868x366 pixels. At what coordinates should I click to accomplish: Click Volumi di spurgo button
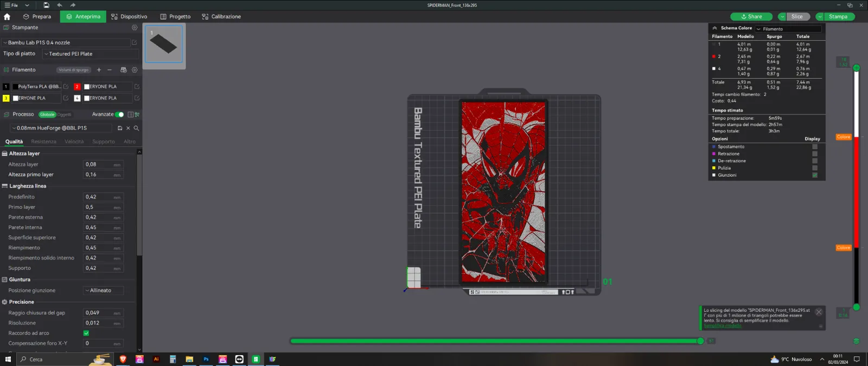[74, 70]
